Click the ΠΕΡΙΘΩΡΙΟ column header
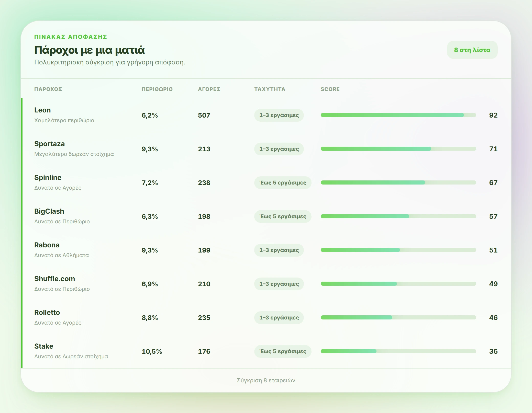 [x=157, y=89]
